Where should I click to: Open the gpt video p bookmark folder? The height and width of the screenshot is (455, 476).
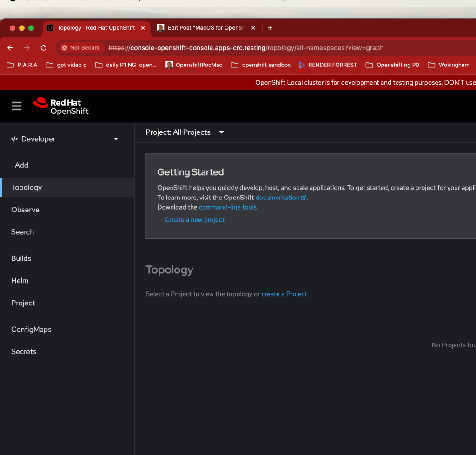[66, 65]
